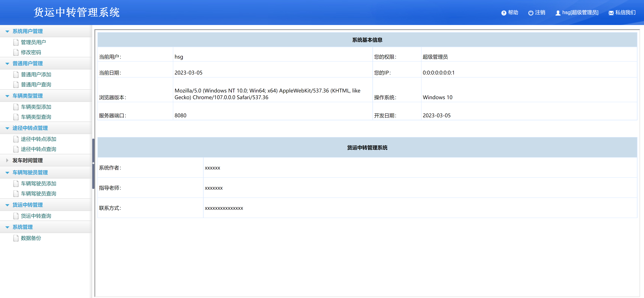The width and height of the screenshot is (644, 298).
Task: Click the 车辆驾驶员管理 header label
Action: [x=30, y=172]
